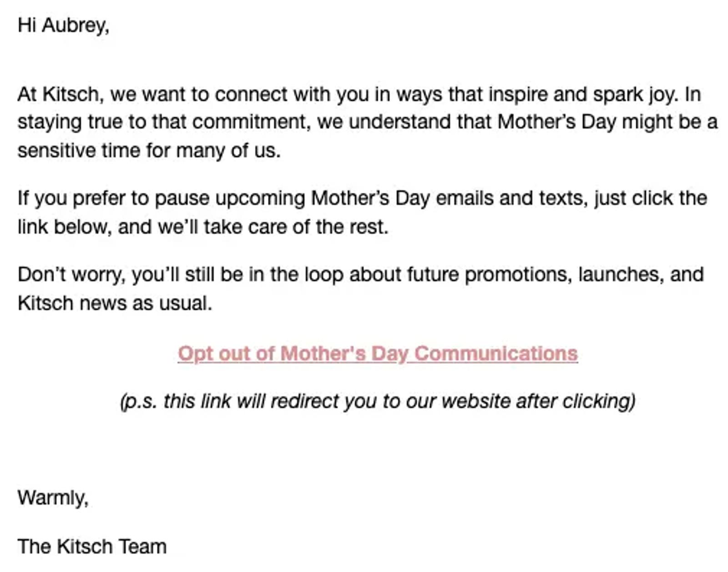The image size is (728, 572).
Task: Click the "Warmly," sign-off line
Action: pyautogui.click(x=53, y=498)
